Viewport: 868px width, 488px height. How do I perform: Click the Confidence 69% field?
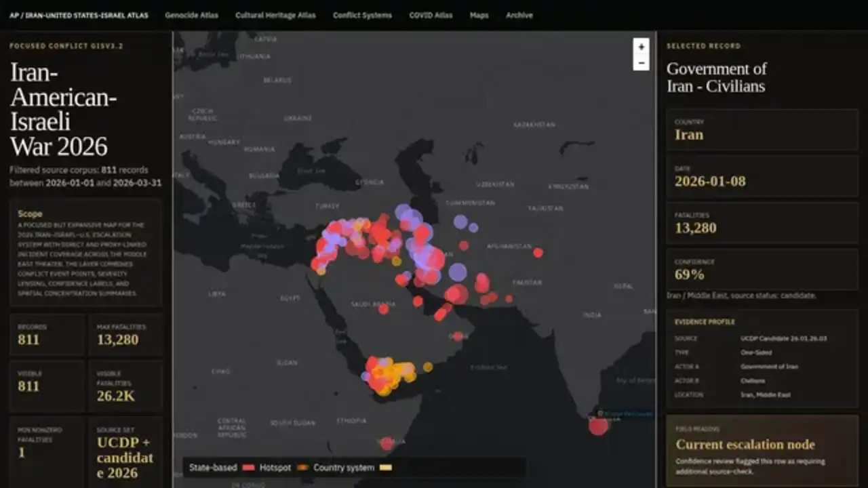click(x=762, y=270)
